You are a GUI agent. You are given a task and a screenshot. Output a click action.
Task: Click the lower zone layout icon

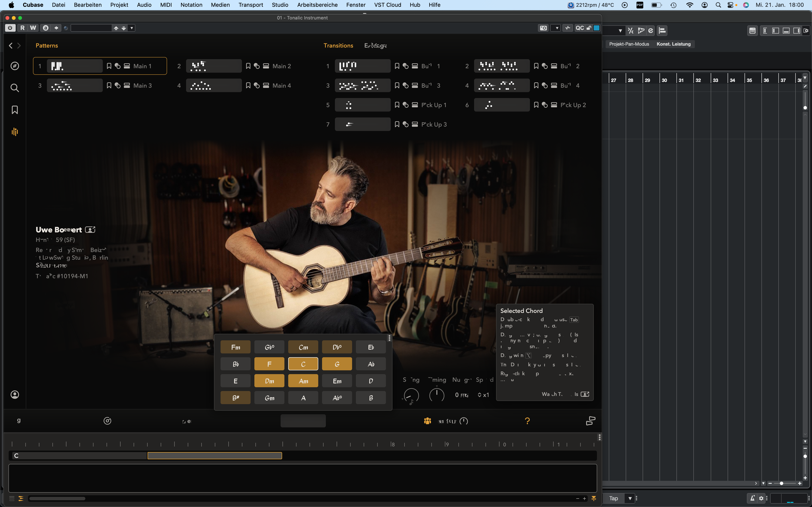coord(786,31)
